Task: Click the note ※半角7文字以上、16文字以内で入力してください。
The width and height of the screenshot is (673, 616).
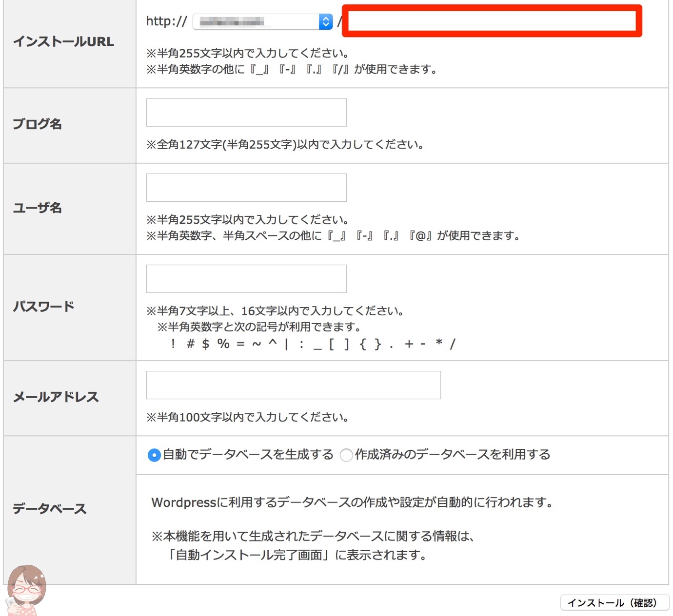Action: tap(276, 310)
